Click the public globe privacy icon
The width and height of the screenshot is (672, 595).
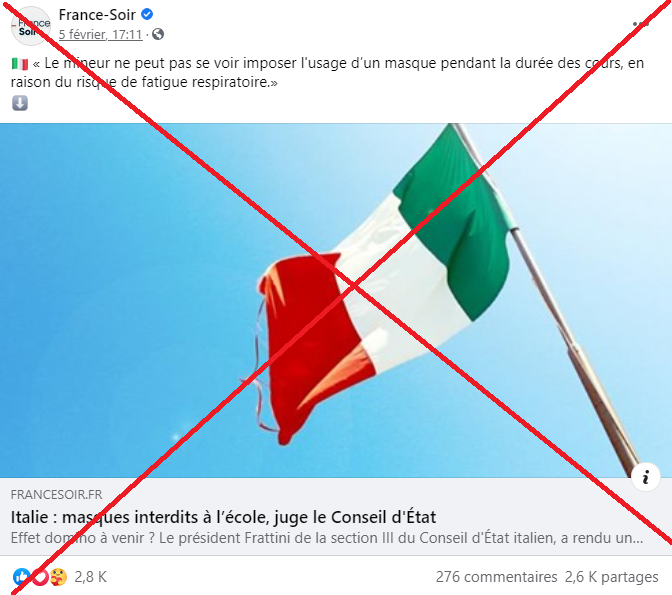click(x=158, y=34)
